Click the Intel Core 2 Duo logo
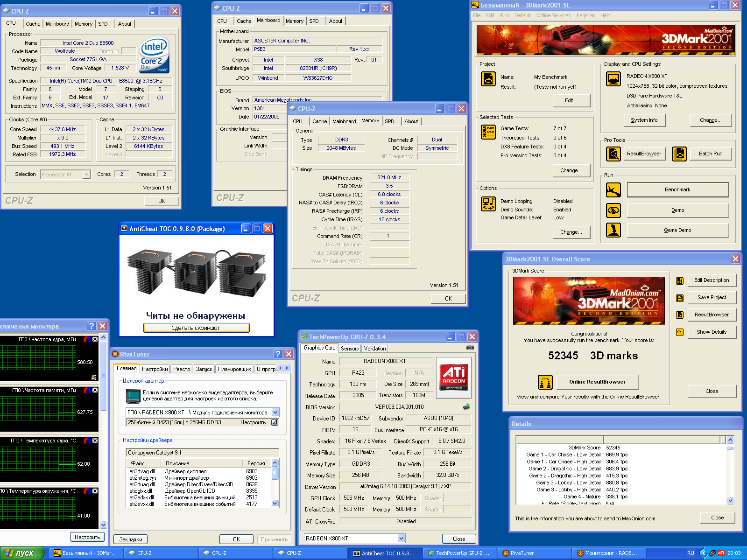The height and width of the screenshot is (560, 747). click(x=155, y=55)
